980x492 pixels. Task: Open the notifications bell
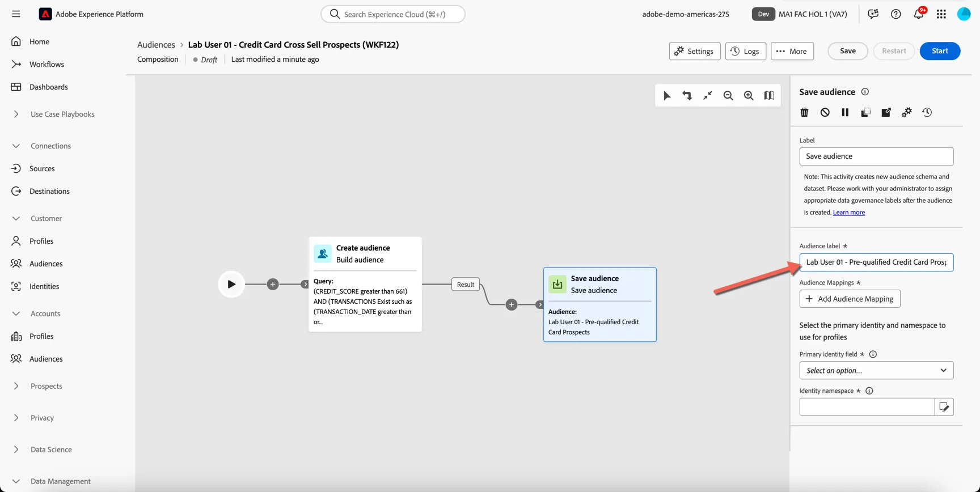click(x=919, y=14)
